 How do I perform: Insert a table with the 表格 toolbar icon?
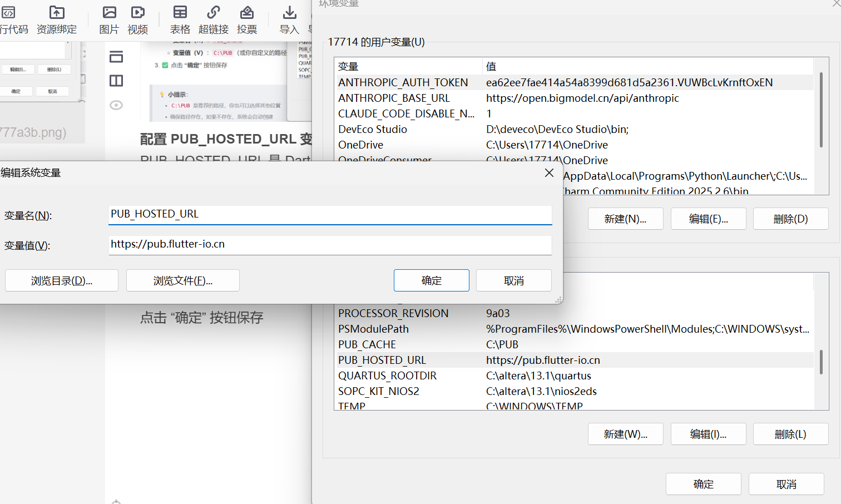(180, 20)
